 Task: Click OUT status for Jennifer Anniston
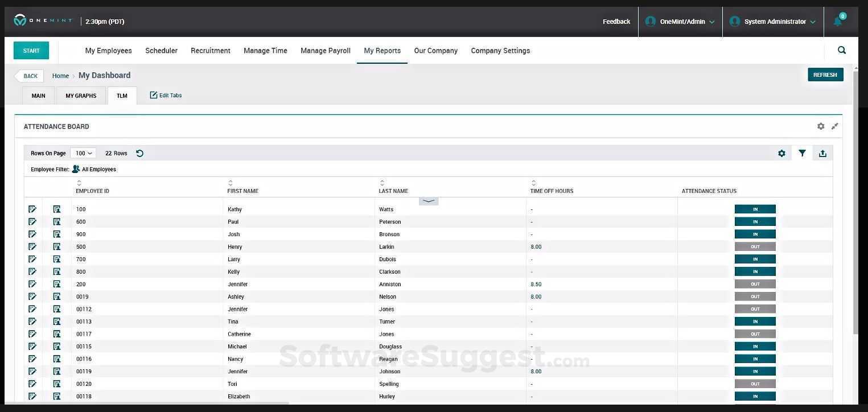point(755,284)
